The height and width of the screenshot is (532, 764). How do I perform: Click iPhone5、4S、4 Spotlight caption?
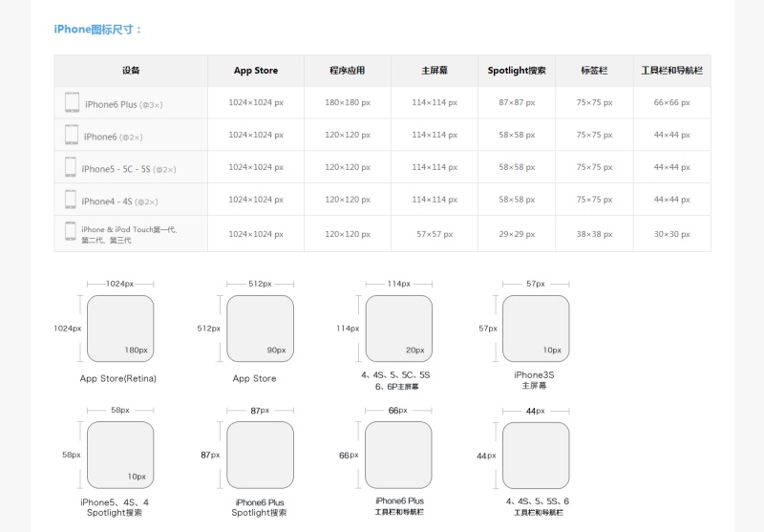(x=115, y=507)
